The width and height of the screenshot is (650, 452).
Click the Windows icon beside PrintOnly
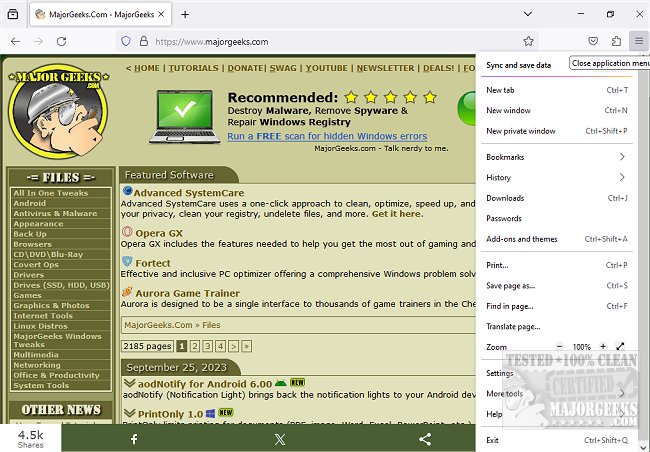tap(211, 413)
